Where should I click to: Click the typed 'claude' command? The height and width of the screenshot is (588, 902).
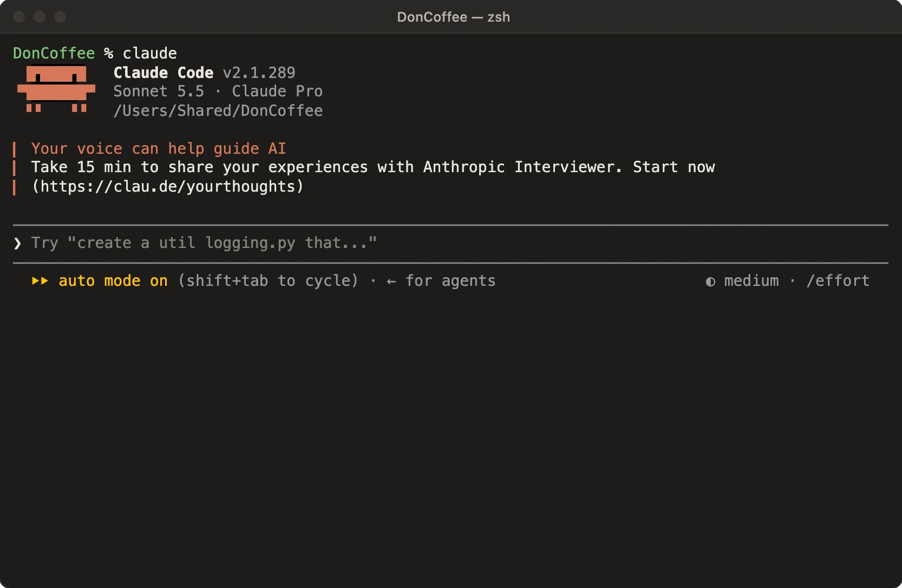150,53
